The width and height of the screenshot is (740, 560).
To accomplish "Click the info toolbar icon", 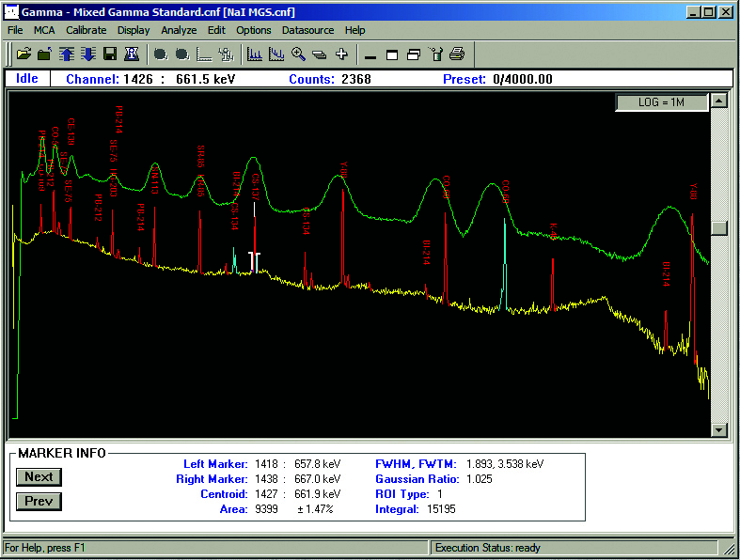I will [132, 54].
